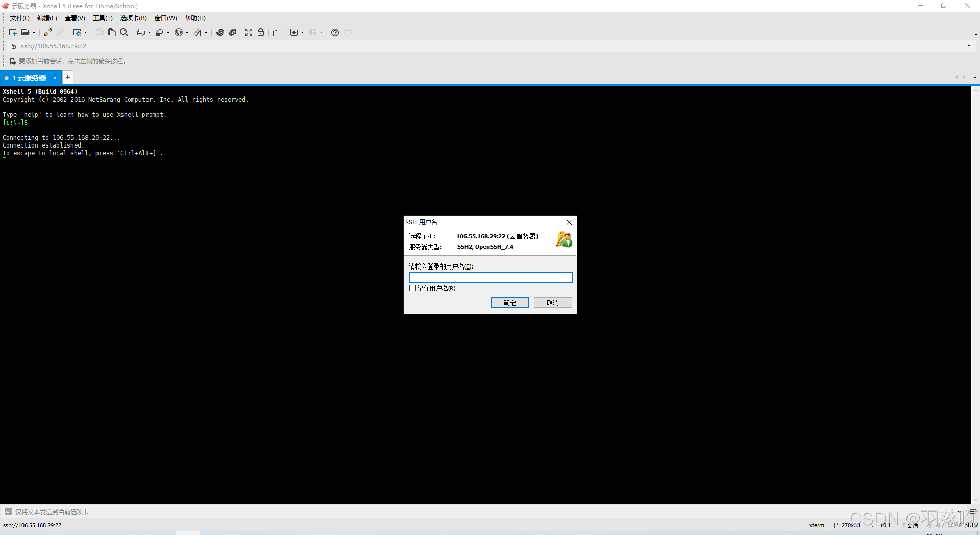Expand the Print dropdown arrow
Screen dimensions: 980x535
point(149,33)
